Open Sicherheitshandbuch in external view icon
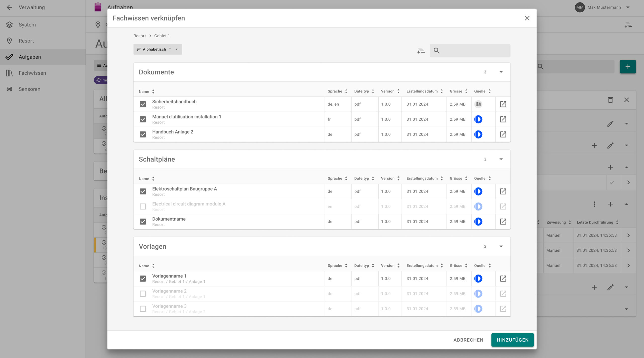The image size is (644, 358). coord(503,104)
